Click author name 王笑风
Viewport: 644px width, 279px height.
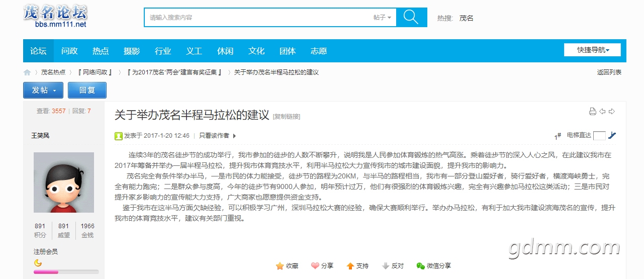40,136
